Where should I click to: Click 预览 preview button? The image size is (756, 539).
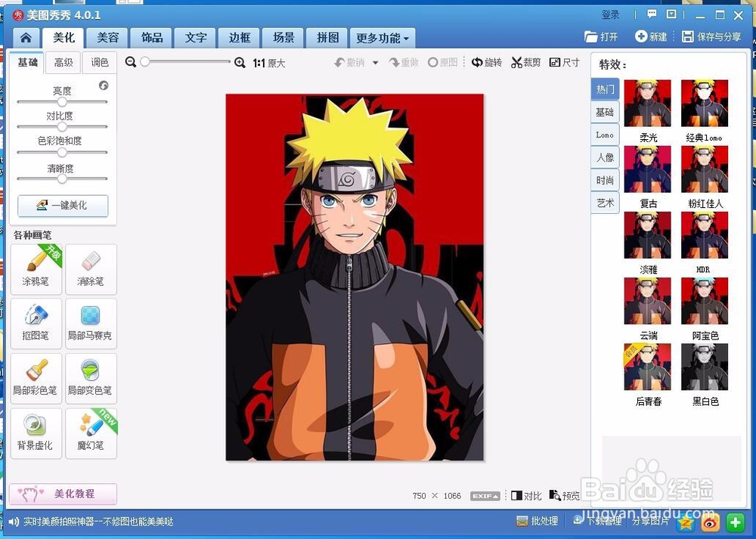[x=565, y=496]
